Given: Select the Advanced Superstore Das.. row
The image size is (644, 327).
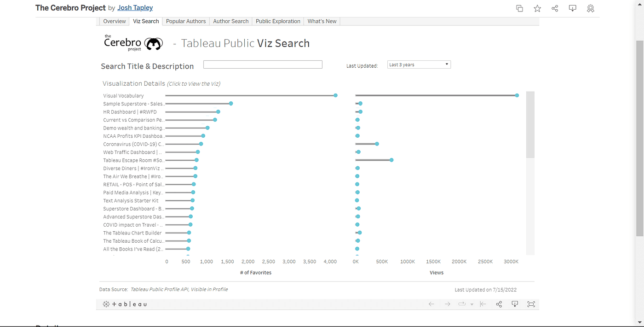Looking at the screenshot, I should click(133, 216).
